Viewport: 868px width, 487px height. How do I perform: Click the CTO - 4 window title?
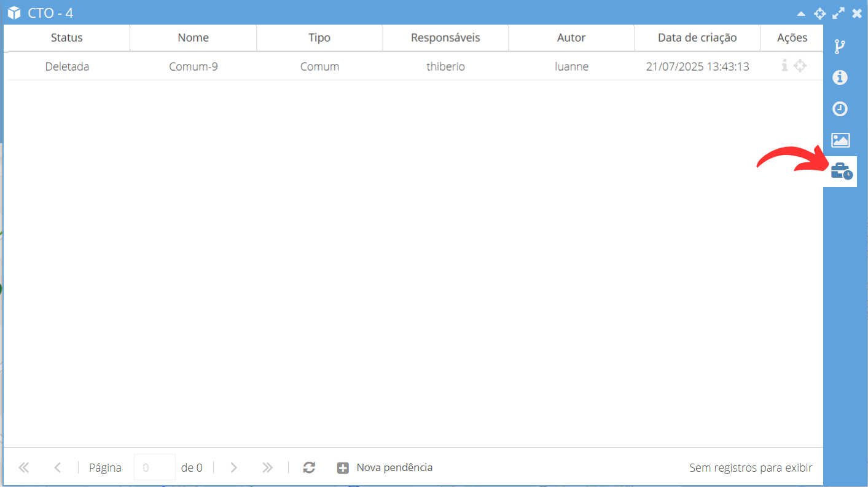pos(50,13)
